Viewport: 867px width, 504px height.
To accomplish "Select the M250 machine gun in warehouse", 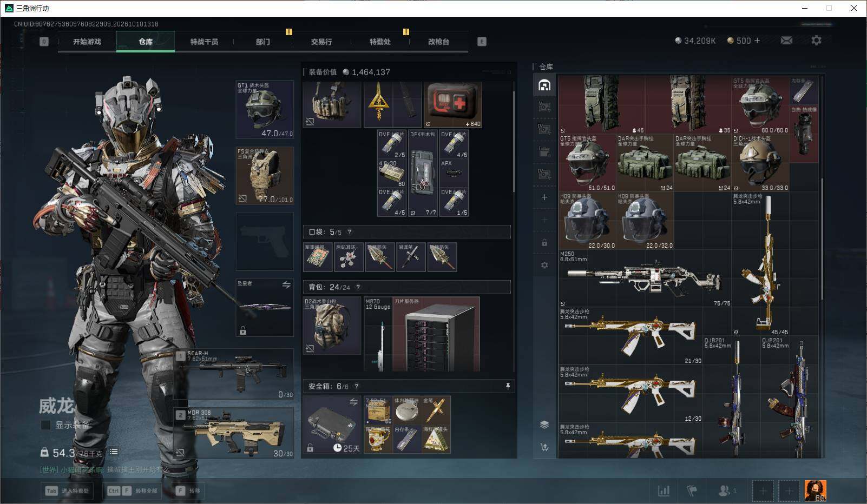I will [645, 278].
